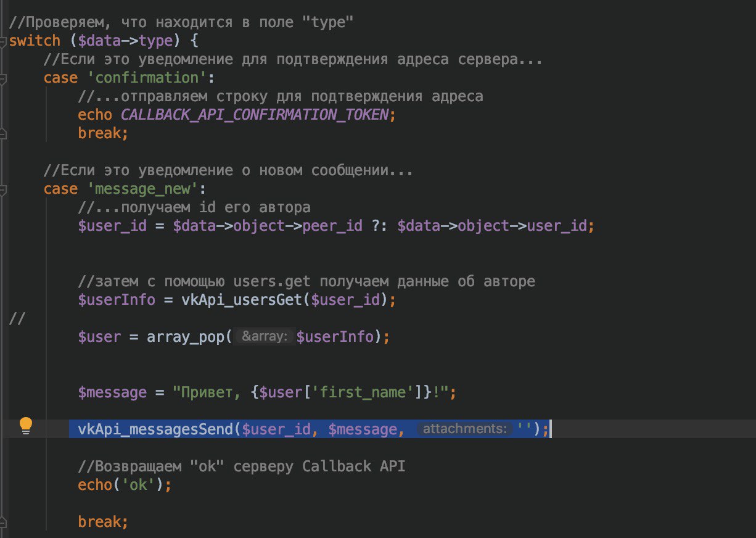This screenshot has width=756, height=538.
Task: Collapse the fold marker beside case 'message_new'
Action: (x=2, y=189)
